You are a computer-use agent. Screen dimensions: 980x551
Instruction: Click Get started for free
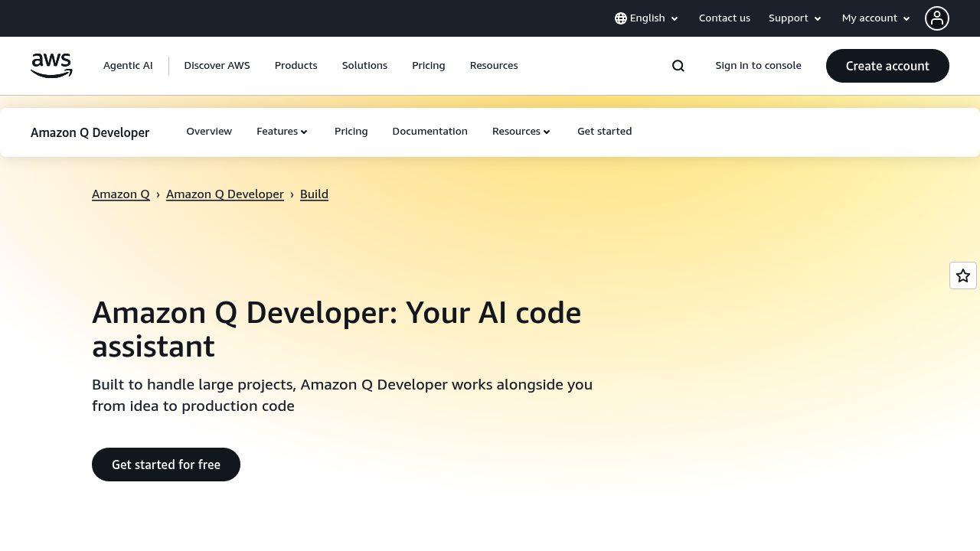(165, 464)
